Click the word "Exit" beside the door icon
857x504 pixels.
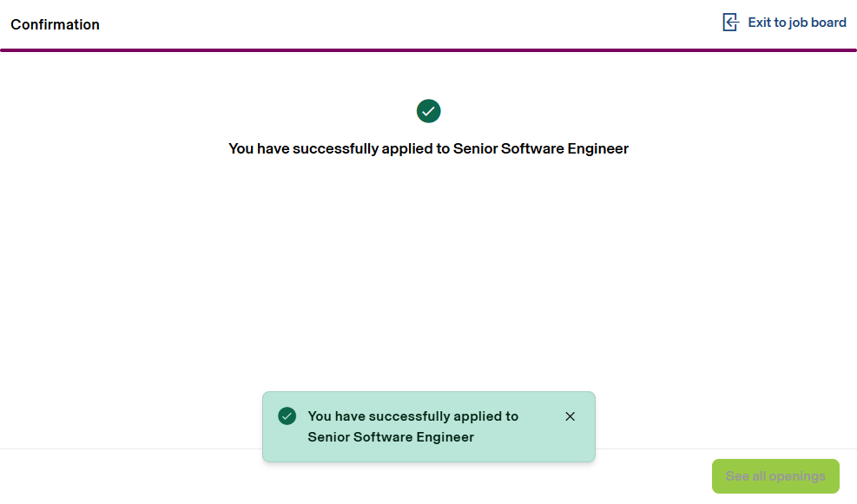pos(760,23)
